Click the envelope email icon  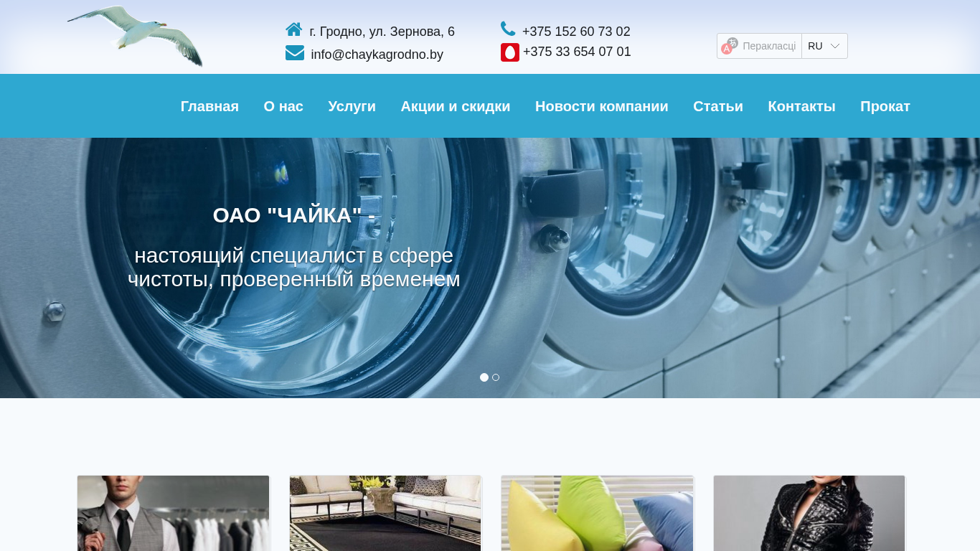tap(295, 53)
